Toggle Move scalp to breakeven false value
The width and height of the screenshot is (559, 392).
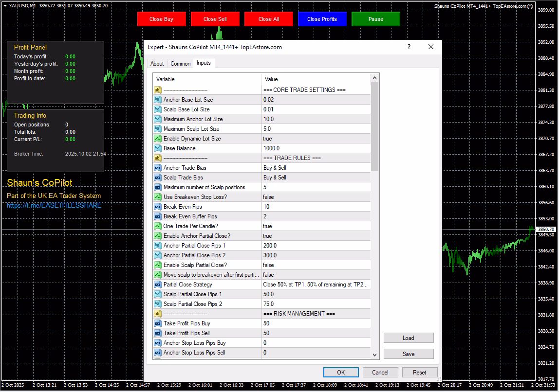tap(316, 275)
